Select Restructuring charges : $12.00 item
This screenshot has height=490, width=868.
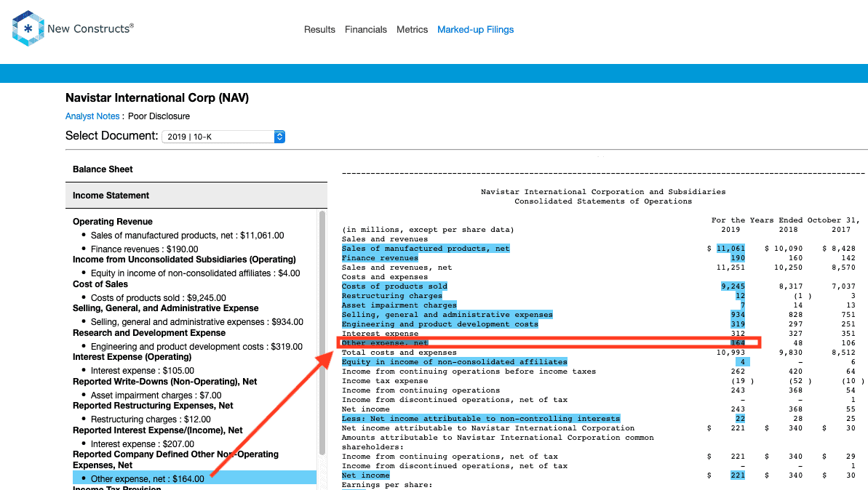[x=151, y=419]
